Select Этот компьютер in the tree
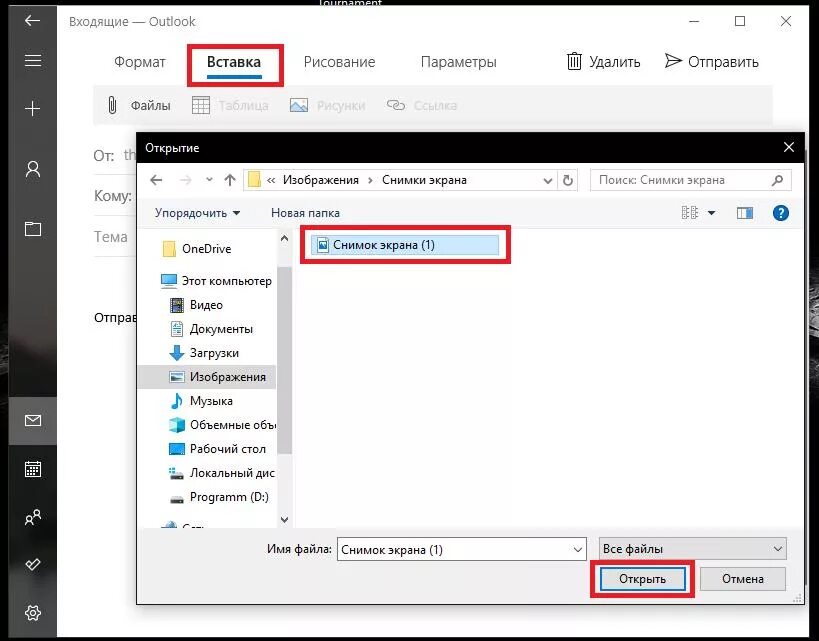819x641 pixels. [x=216, y=281]
